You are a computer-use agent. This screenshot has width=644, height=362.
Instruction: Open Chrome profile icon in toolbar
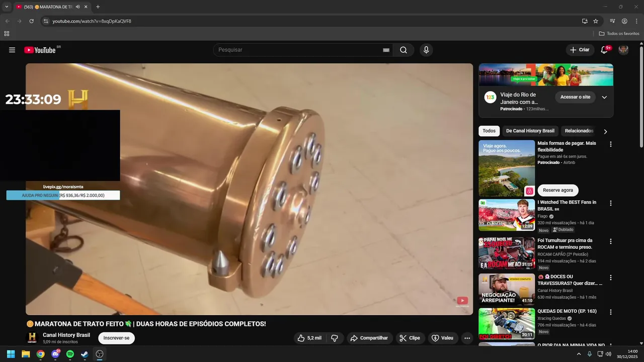[624, 21]
